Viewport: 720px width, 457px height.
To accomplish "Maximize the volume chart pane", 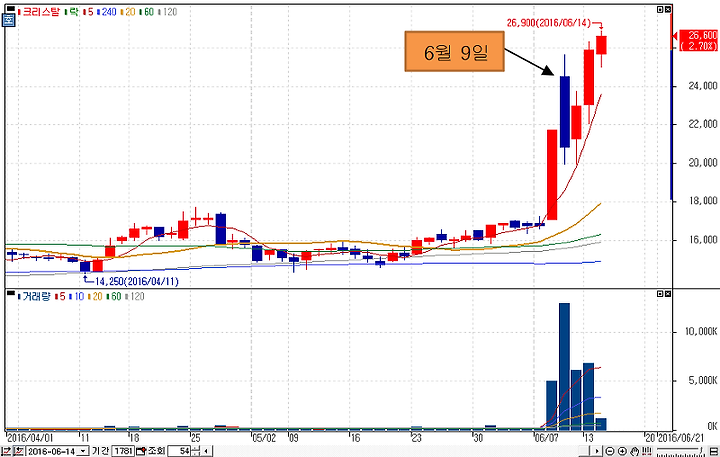I will coord(660,293).
